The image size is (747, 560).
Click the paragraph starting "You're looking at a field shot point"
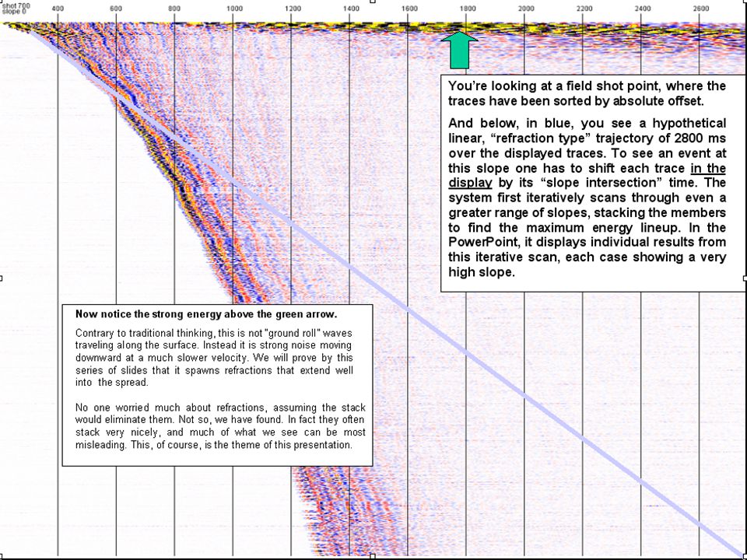587,93
